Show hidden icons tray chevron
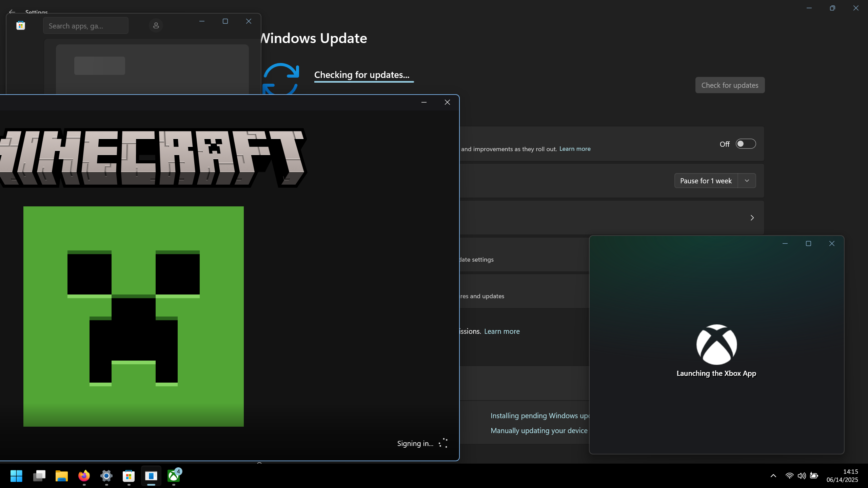Viewport: 868px width, 488px height. (773, 476)
